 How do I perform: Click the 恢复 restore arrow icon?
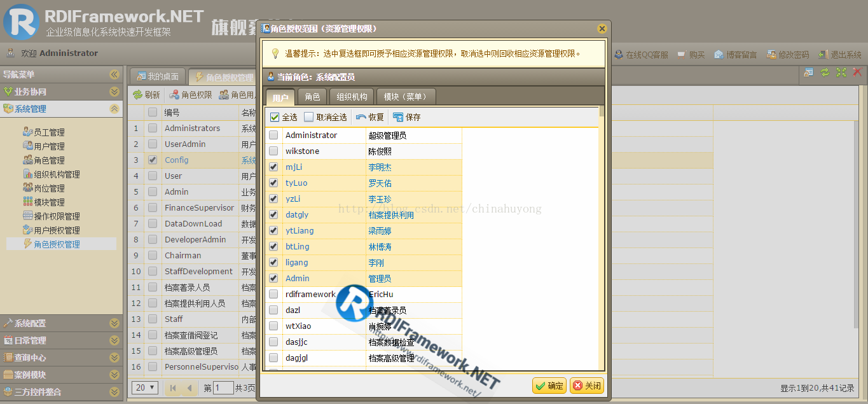361,117
